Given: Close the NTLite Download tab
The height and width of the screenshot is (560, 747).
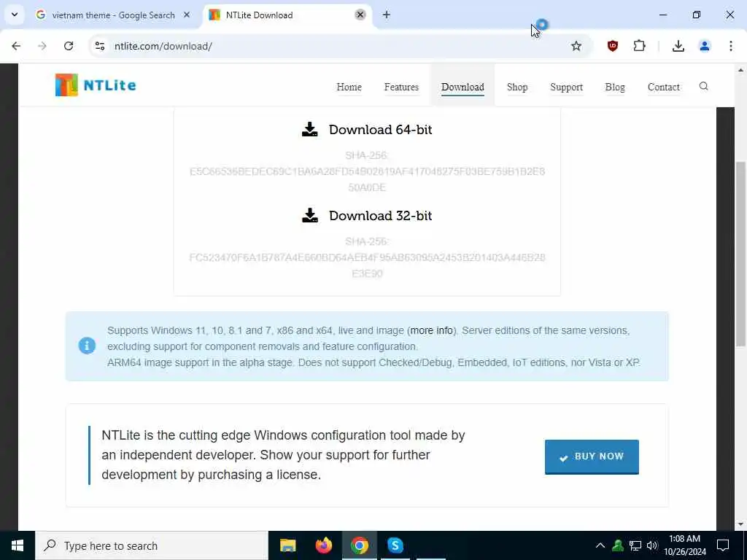Looking at the screenshot, I should point(360,15).
